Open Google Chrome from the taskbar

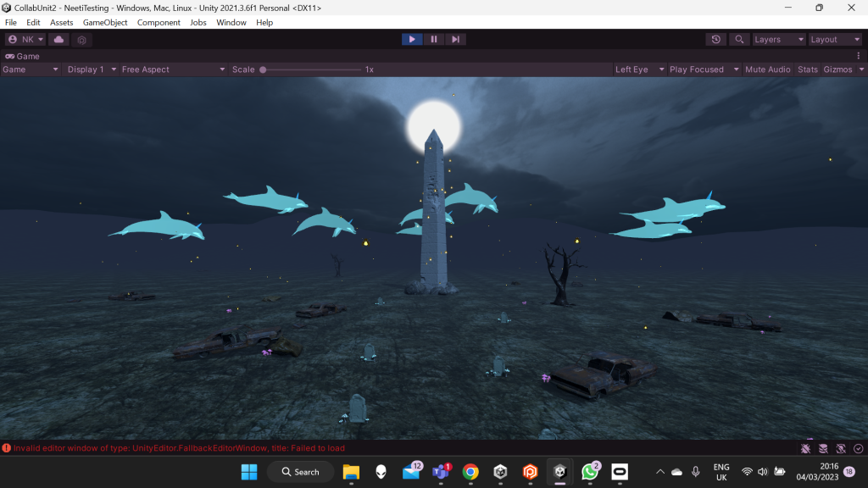click(470, 472)
